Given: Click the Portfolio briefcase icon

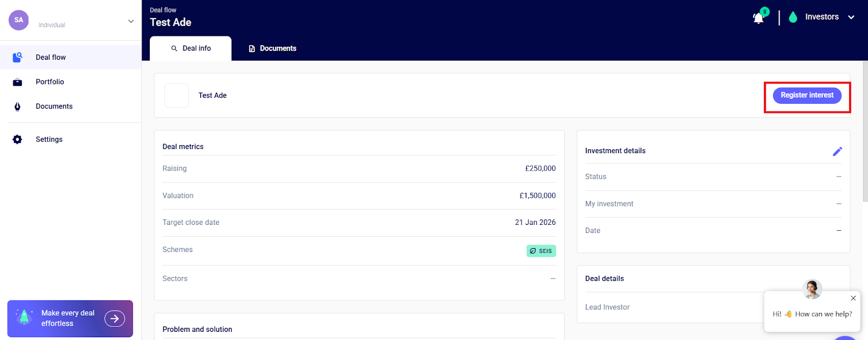Looking at the screenshot, I should tap(17, 82).
